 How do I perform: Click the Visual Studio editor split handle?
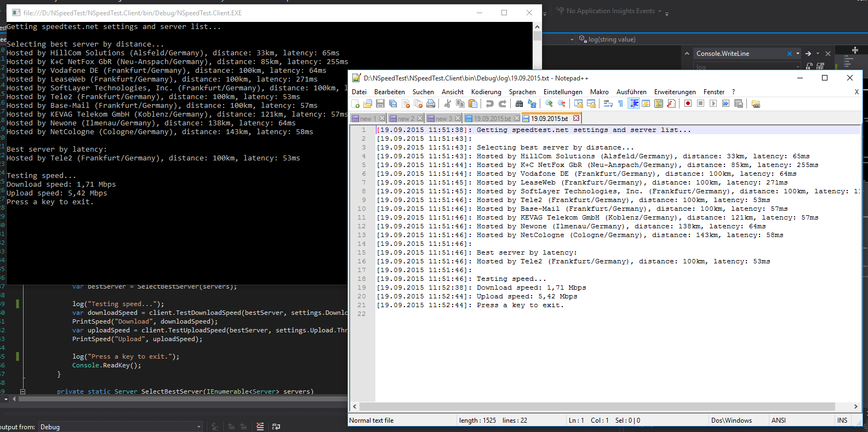point(855,50)
